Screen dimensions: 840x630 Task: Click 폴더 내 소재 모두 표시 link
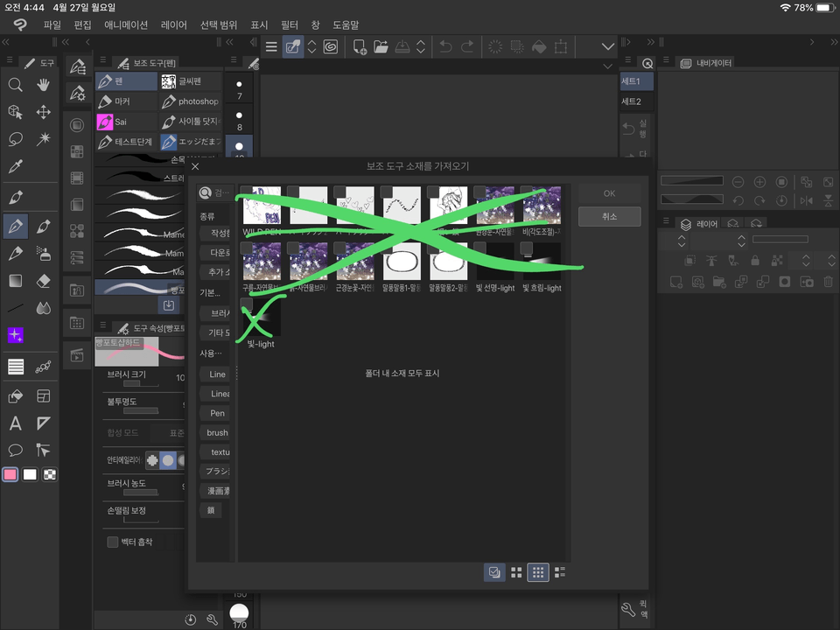(402, 374)
